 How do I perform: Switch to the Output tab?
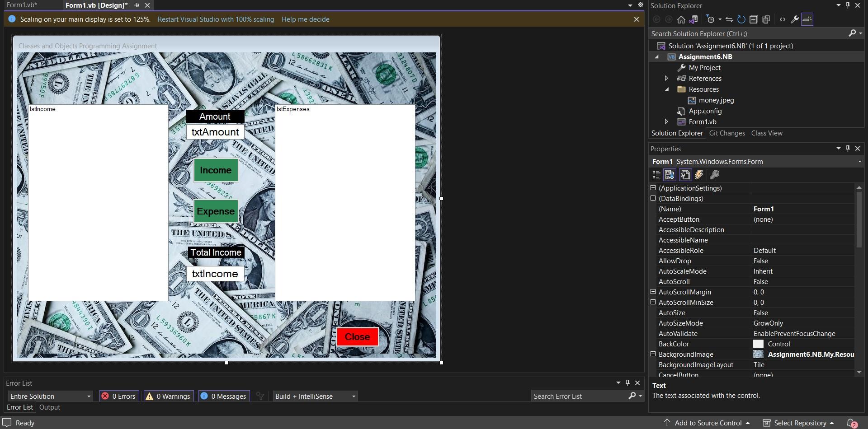pyautogui.click(x=50, y=407)
